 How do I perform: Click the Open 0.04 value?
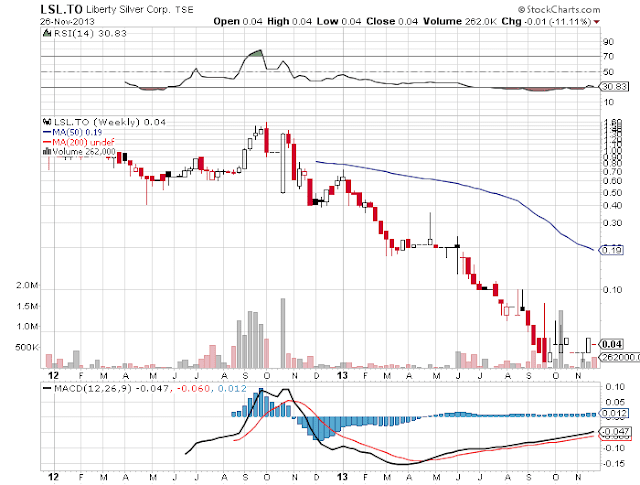click(238, 21)
